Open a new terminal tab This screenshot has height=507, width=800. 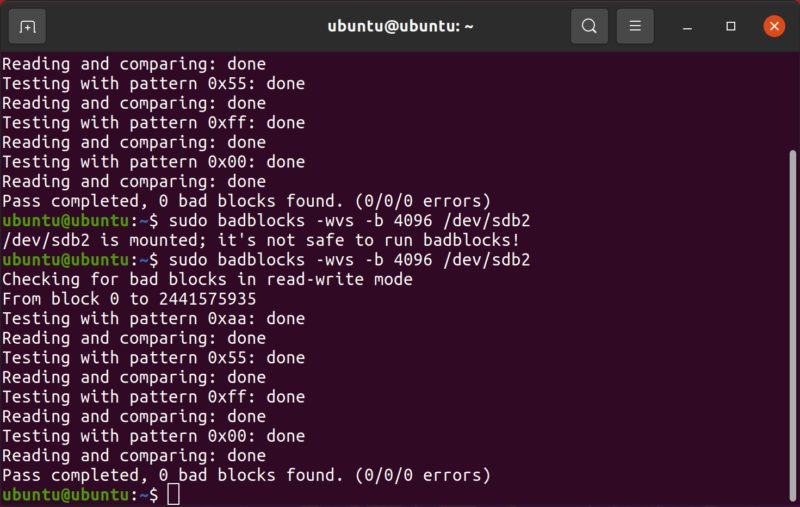(x=27, y=26)
